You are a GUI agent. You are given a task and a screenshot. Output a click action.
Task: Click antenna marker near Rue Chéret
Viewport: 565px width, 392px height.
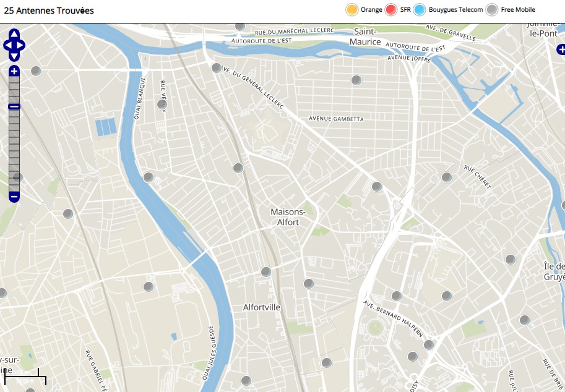tap(447, 177)
